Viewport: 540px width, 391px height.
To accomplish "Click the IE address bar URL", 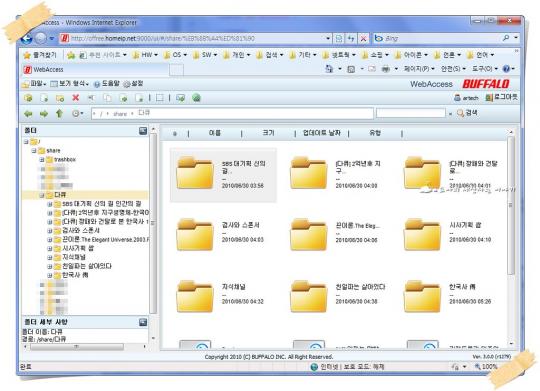I will click(192, 38).
